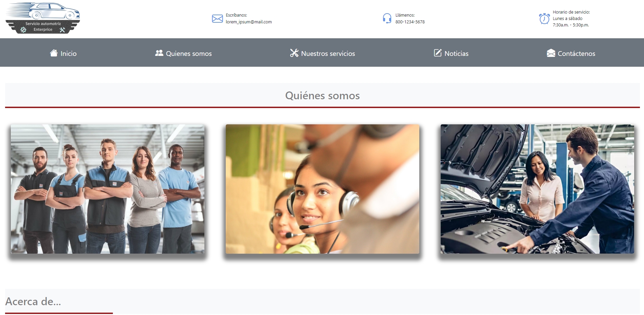Viewport: 644px width, 315px height.
Task: Open Nuestros servicios from the navigation bar
Action: (328, 54)
